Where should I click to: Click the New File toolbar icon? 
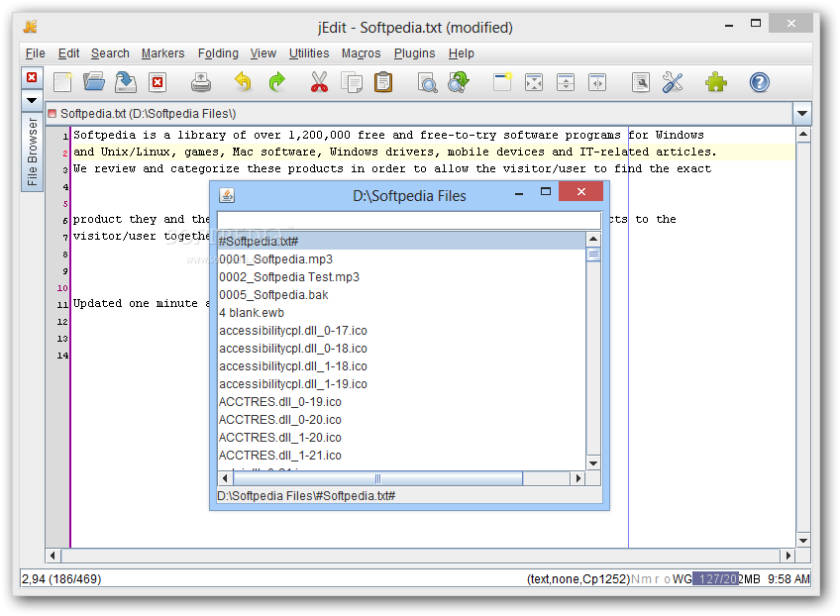click(62, 82)
